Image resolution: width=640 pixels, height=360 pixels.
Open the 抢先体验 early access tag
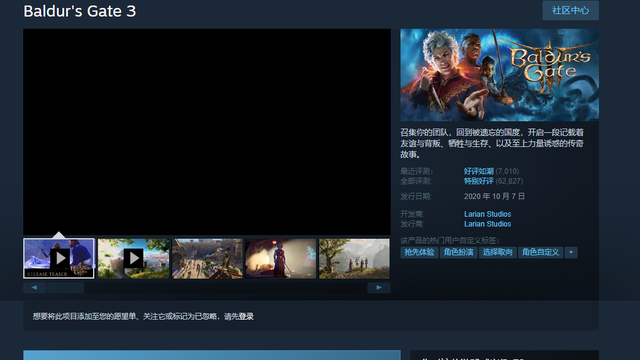click(x=419, y=252)
